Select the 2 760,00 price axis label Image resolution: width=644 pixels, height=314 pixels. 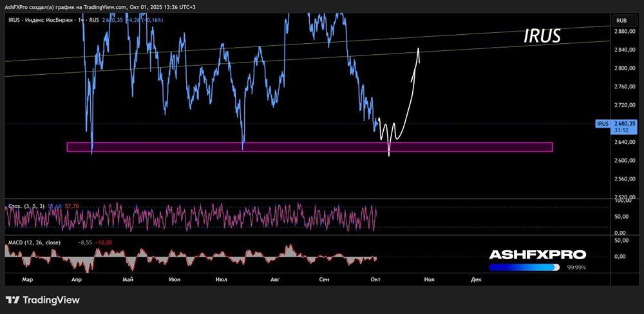(624, 86)
